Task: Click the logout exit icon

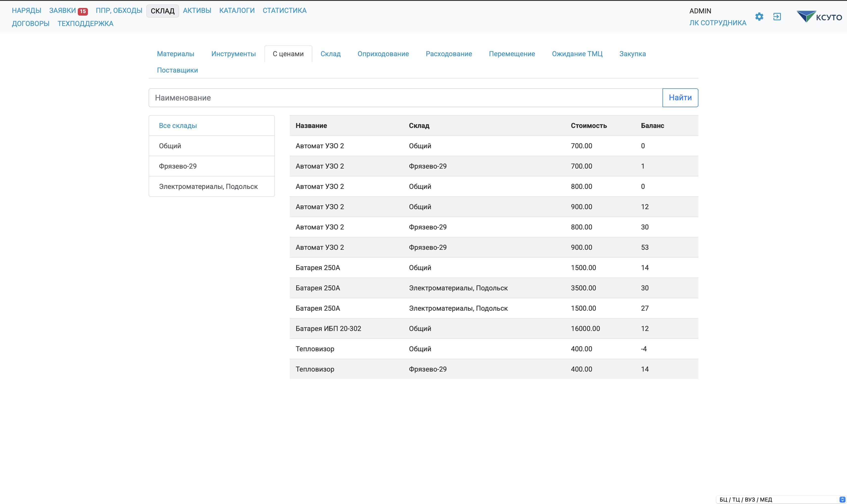Action: point(777,17)
